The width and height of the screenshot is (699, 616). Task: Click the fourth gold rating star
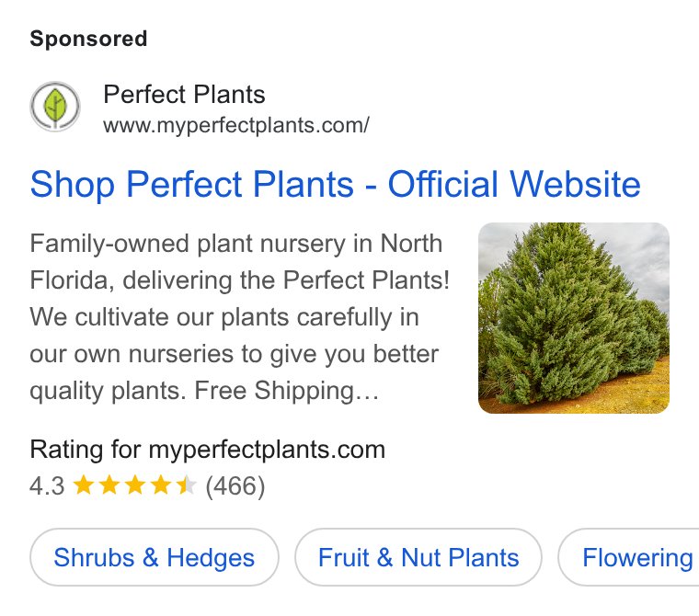click(160, 485)
